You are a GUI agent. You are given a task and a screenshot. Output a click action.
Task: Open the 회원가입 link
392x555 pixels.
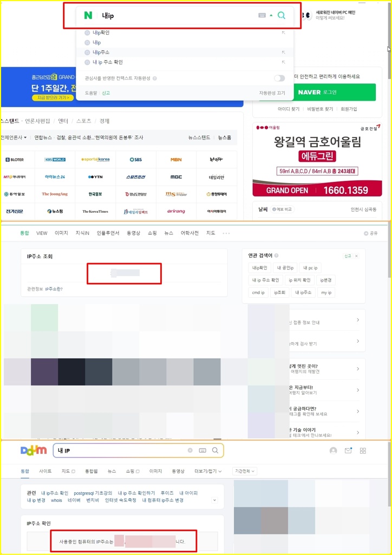(349, 109)
